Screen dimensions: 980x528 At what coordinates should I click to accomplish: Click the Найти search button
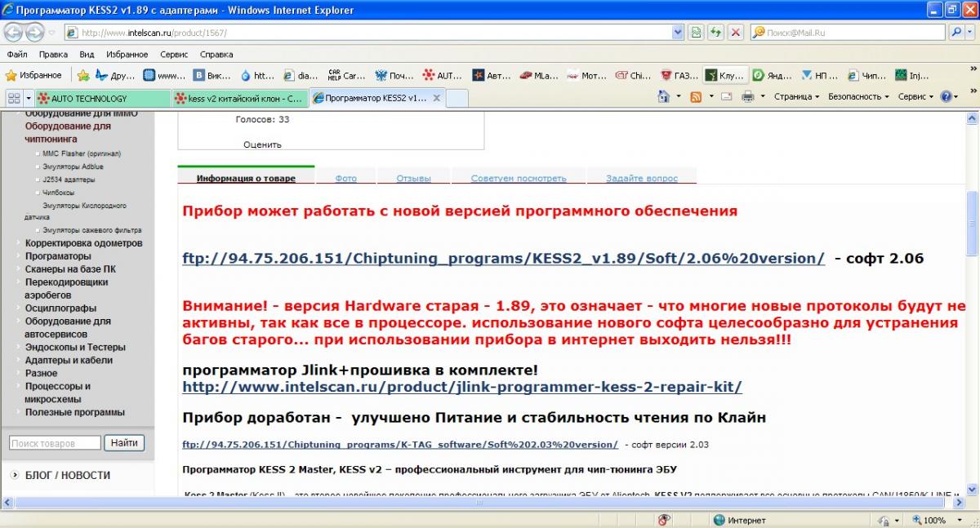124,443
